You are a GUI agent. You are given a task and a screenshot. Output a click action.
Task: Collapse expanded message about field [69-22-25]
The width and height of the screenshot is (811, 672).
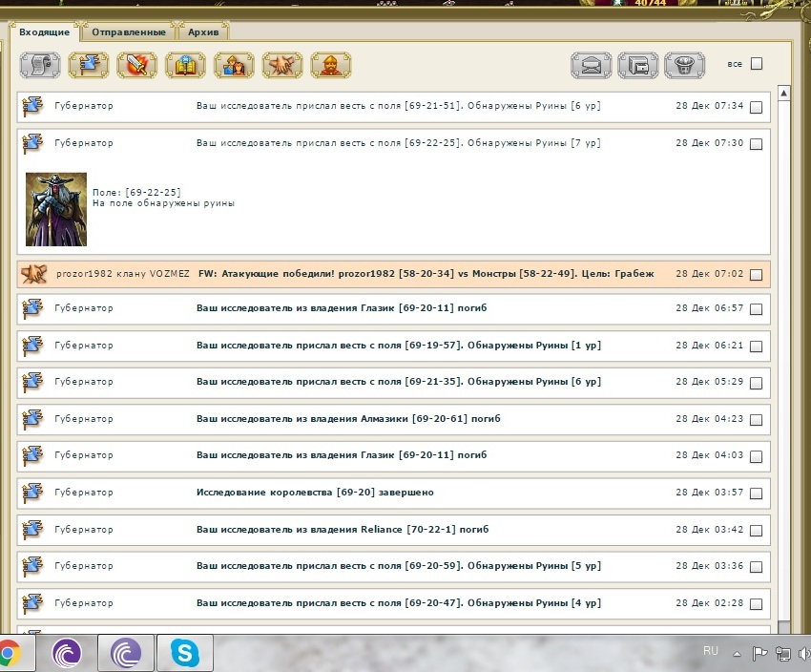coord(398,143)
